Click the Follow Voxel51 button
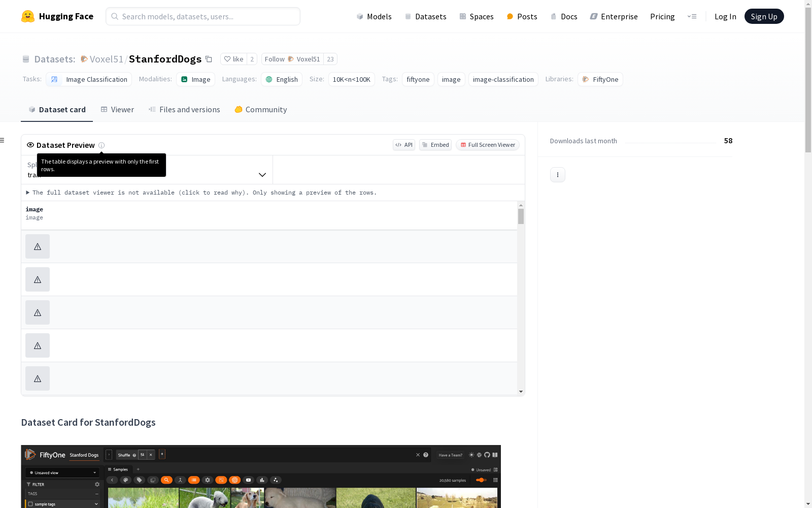Screen dimensions: 812x508 click(x=291, y=59)
